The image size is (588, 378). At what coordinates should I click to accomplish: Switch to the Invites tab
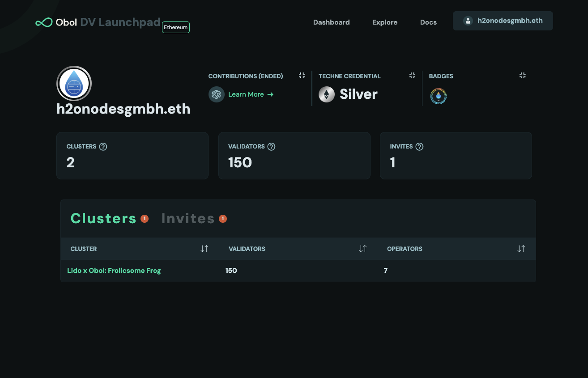[x=188, y=218]
